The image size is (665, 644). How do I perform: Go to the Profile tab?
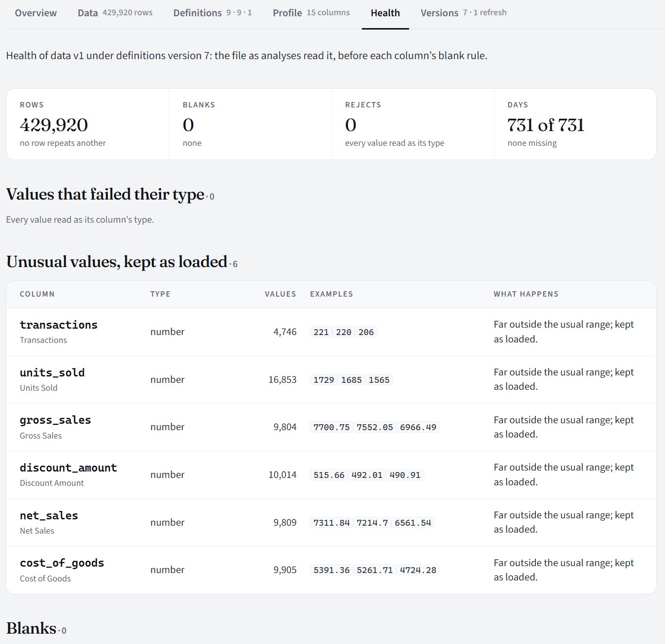(x=311, y=13)
